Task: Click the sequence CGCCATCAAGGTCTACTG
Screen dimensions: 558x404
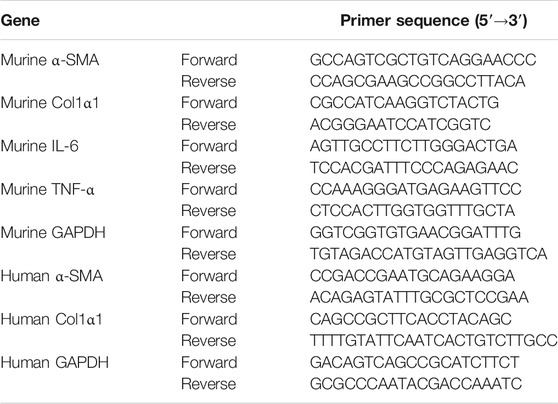Action: (404, 103)
